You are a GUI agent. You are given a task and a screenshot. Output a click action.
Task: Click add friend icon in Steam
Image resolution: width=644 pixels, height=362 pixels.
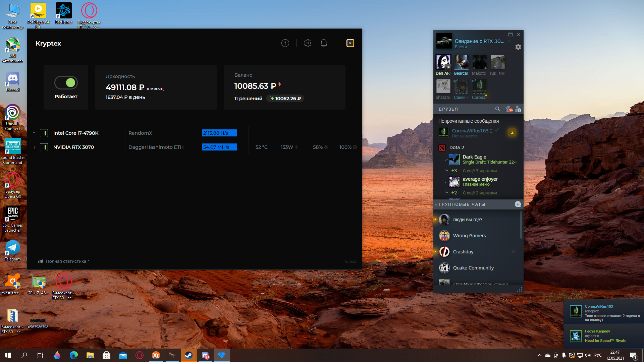tap(518, 109)
